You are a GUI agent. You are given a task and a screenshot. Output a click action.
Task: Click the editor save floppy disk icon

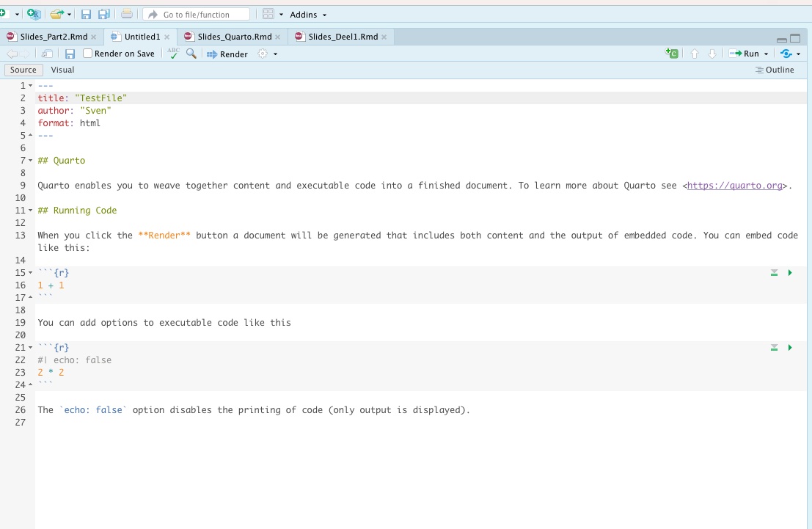[x=70, y=54]
